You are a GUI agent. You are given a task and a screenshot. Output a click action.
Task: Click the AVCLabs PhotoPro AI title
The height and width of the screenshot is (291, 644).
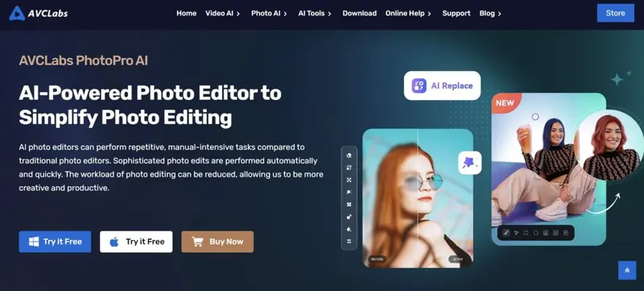pyautogui.click(x=84, y=60)
